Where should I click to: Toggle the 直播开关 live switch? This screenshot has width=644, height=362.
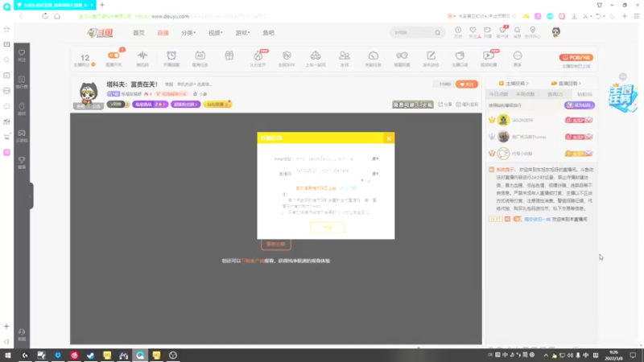tap(114, 56)
